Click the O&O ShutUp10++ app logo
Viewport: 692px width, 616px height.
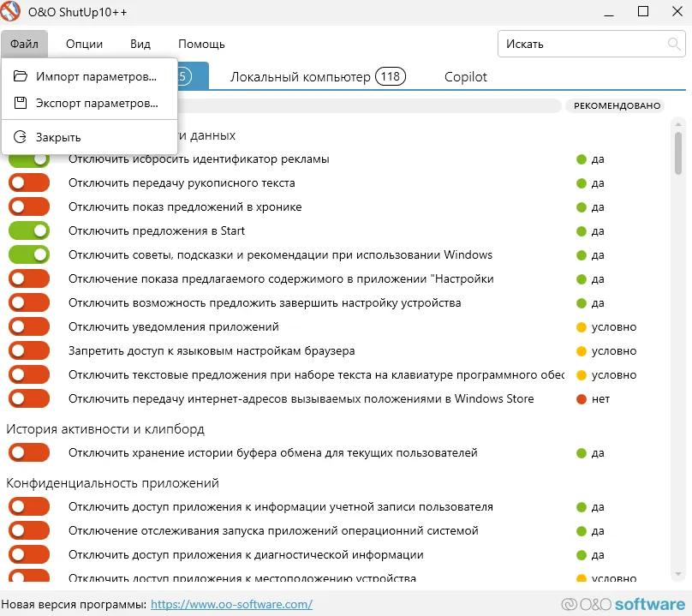[x=12, y=12]
